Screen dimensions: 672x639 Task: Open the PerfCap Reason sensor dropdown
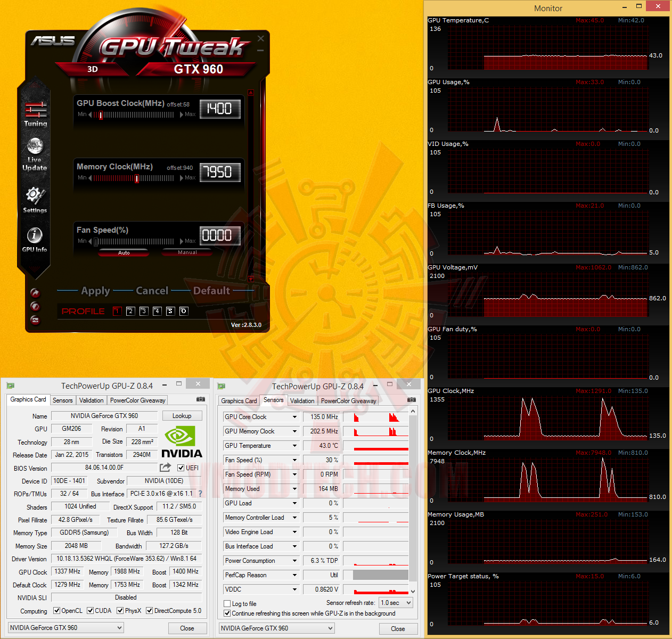[x=294, y=575]
